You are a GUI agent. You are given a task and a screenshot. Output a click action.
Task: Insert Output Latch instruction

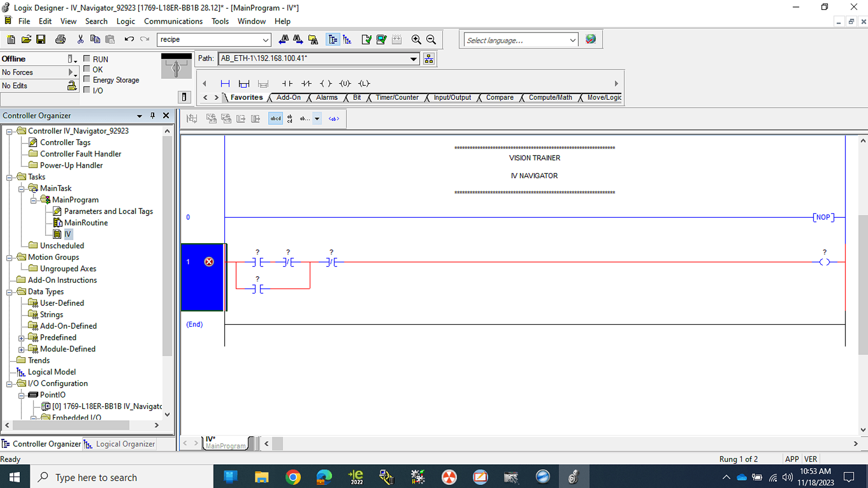coord(364,83)
